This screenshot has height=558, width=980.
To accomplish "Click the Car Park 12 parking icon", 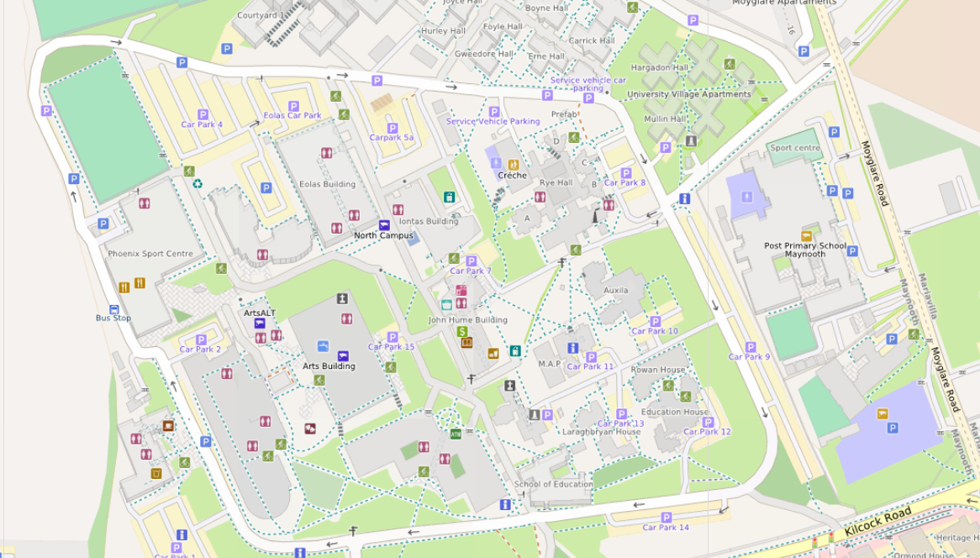I will pos(709,423).
